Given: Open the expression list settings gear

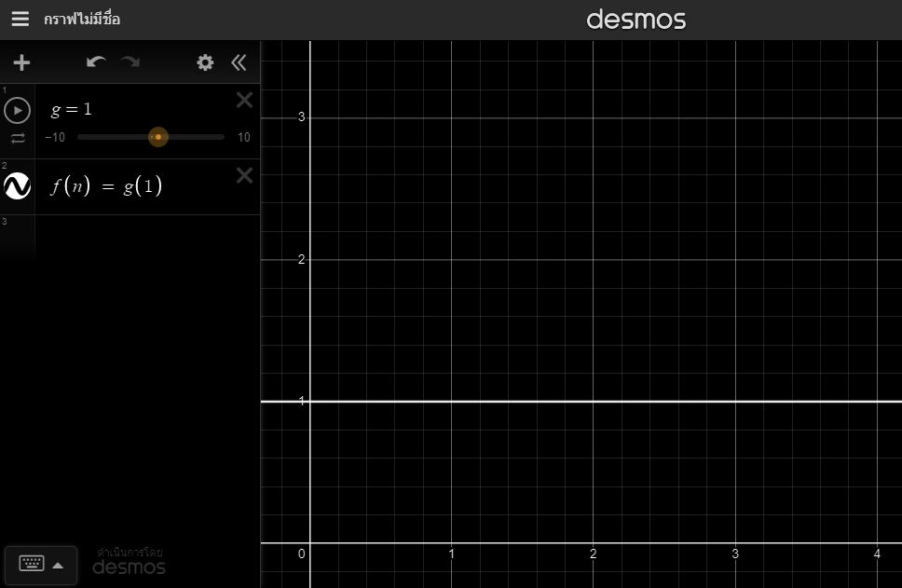Looking at the screenshot, I should [x=205, y=62].
